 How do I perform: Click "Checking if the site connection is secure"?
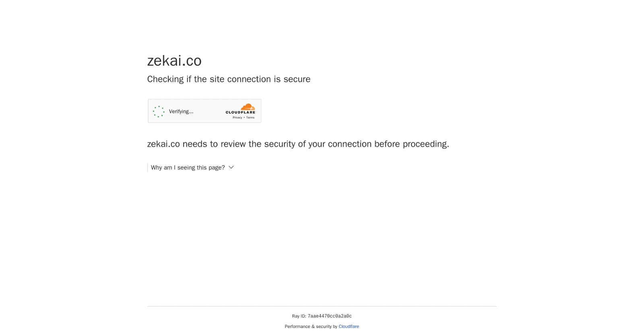229,79
